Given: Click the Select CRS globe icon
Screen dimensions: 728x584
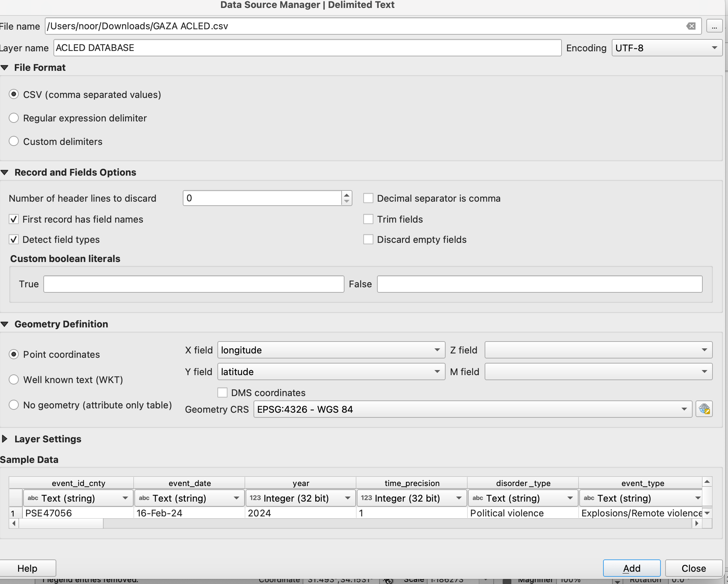Looking at the screenshot, I should [704, 409].
